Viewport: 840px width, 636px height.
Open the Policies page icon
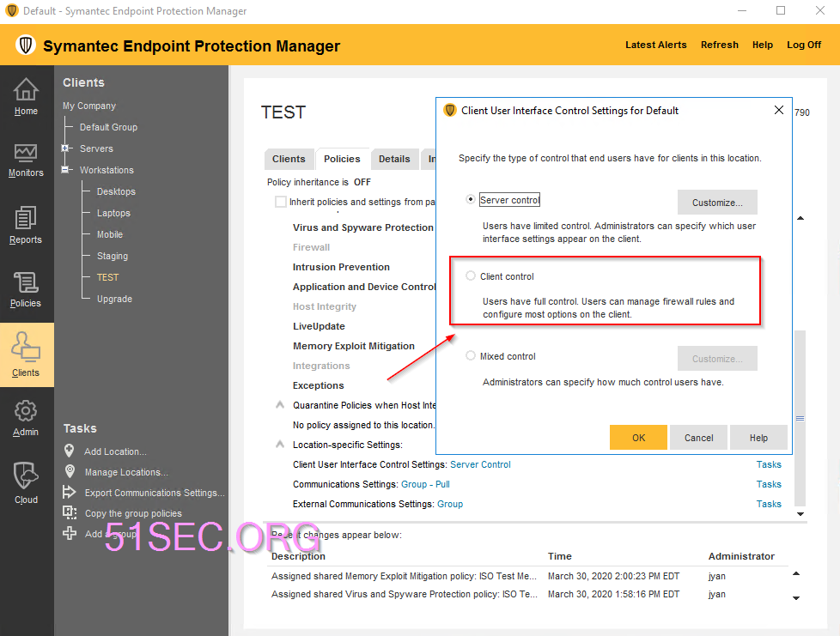[x=26, y=282]
